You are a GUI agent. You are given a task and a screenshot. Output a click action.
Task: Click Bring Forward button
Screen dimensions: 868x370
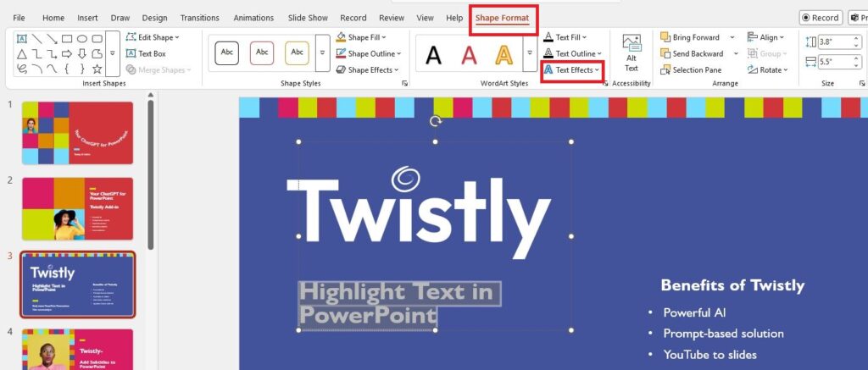point(690,37)
